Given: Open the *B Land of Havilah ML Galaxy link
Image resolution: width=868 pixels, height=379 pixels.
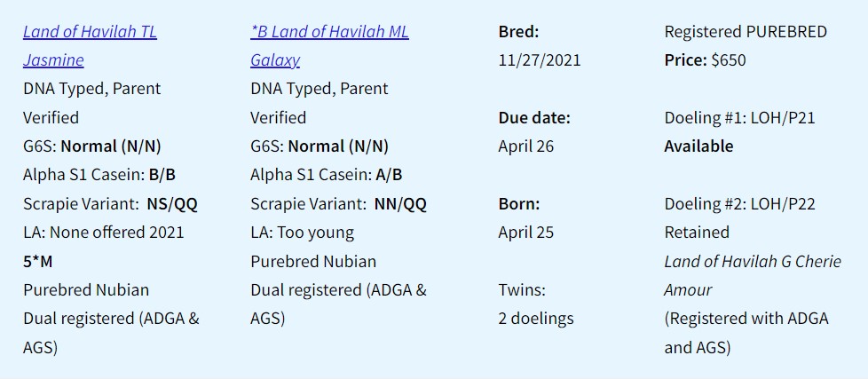Looking at the screenshot, I should tap(329, 45).
